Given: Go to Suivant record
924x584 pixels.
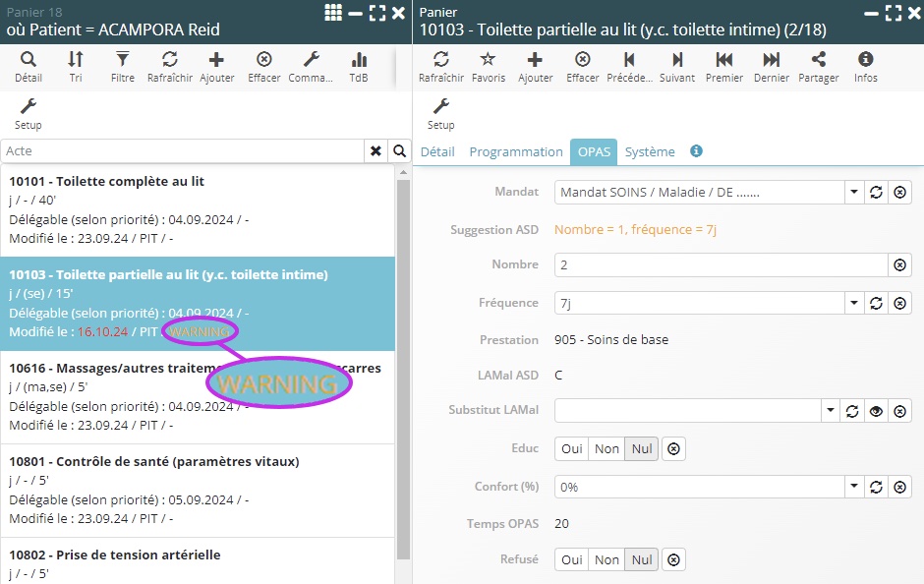Looking at the screenshot, I should [x=677, y=66].
